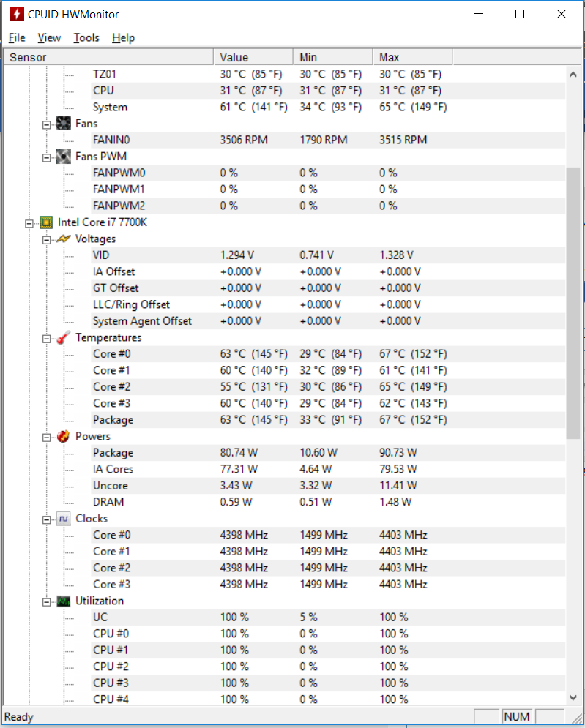
Task: Click the Clocks waveform icon
Action: 63,519
